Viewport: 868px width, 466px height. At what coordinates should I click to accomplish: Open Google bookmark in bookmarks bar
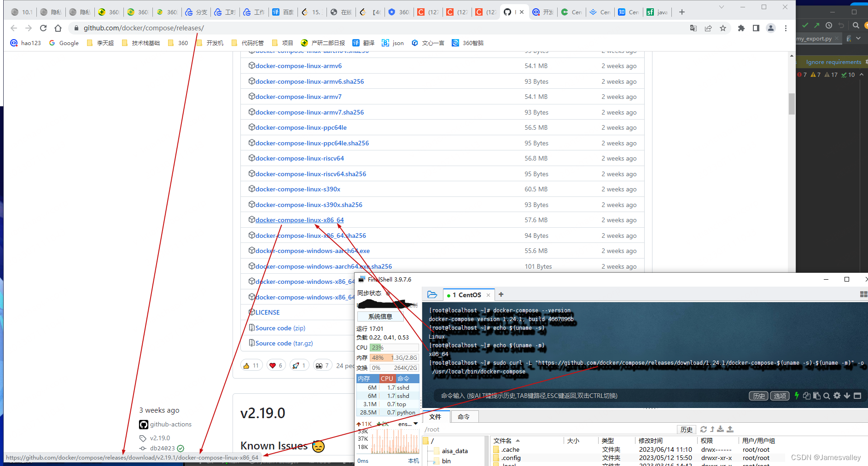tap(64, 43)
